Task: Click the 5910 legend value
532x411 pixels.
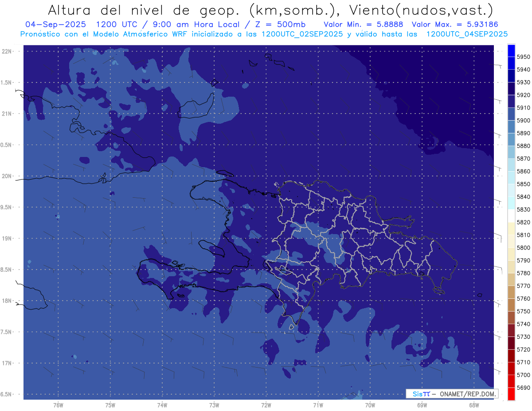Action: (523, 108)
